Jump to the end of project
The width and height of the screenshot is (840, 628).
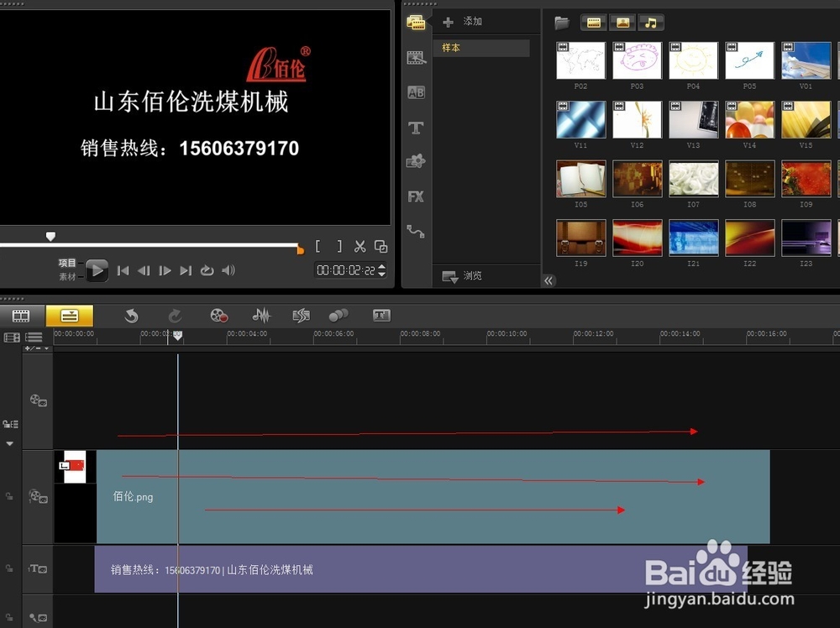point(186,270)
